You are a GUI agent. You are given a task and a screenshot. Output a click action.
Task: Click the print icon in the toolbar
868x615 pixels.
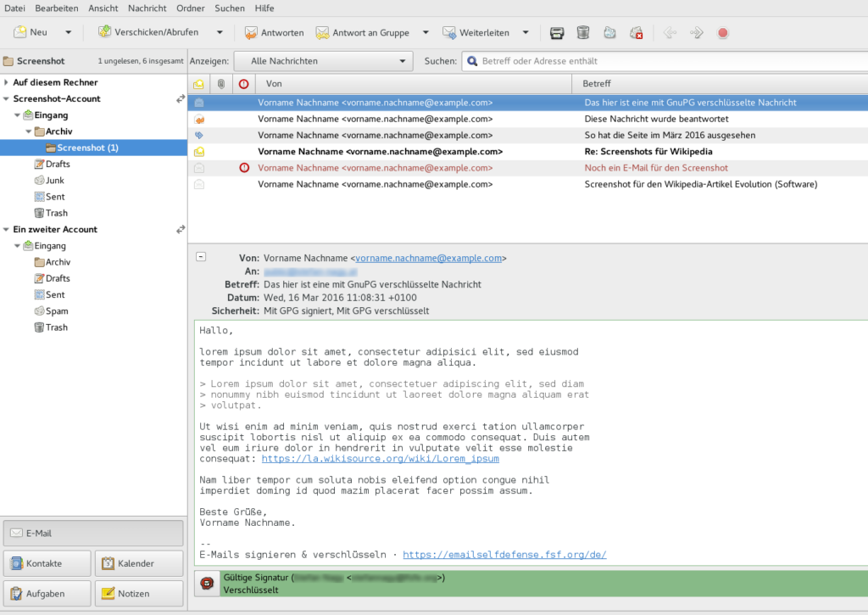tap(557, 33)
